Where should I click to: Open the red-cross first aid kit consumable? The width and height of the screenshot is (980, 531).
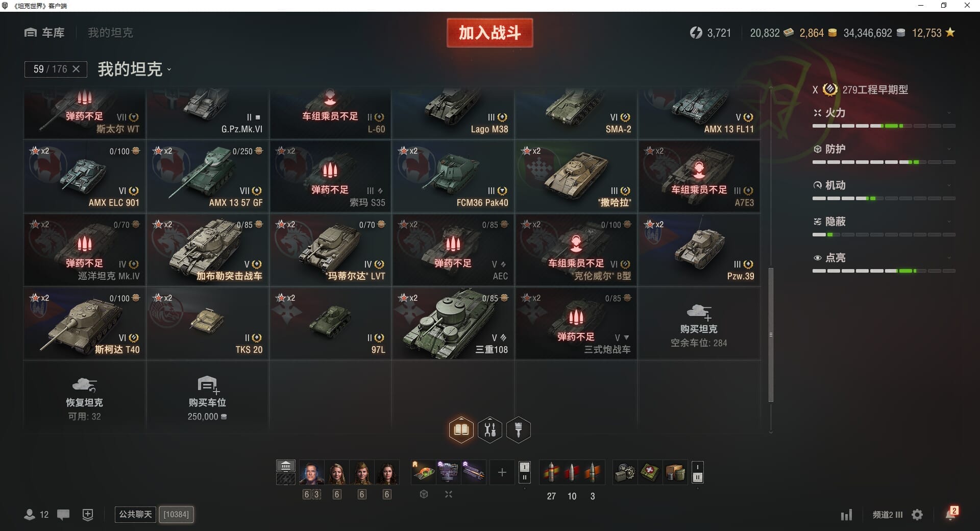click(x=650, y=472)
